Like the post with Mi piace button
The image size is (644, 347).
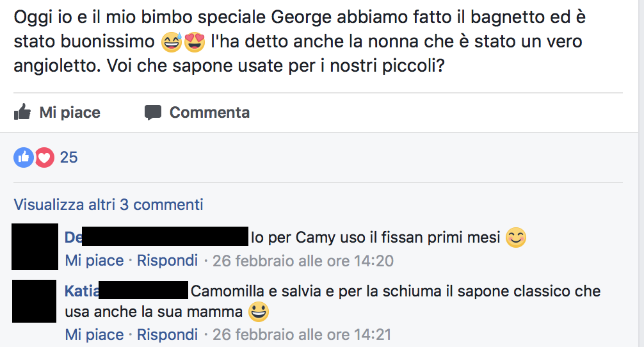pyautogui.click(x=57, y=112)
